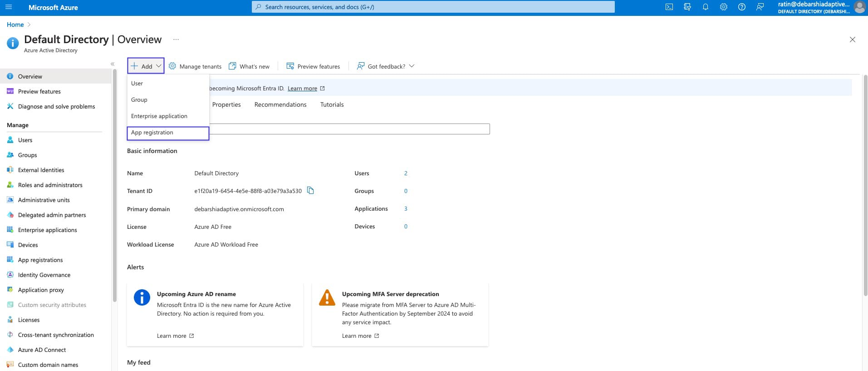Open the account avatar menu

[859, 7]
